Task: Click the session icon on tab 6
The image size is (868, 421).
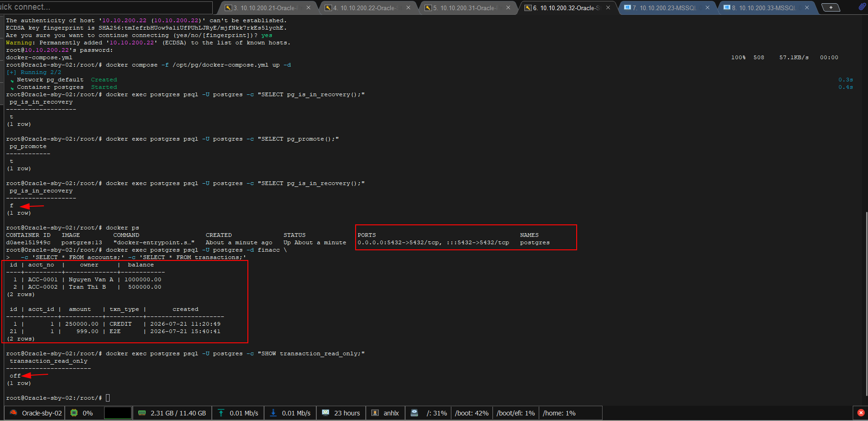Action: (528, 8)
